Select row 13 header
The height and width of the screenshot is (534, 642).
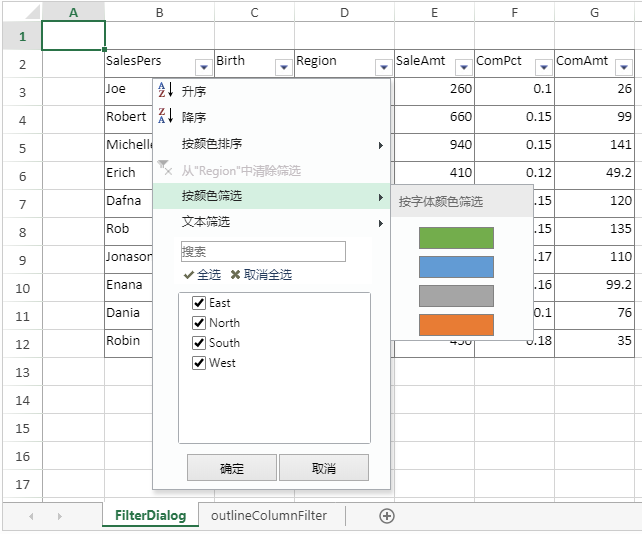point(23,372)
